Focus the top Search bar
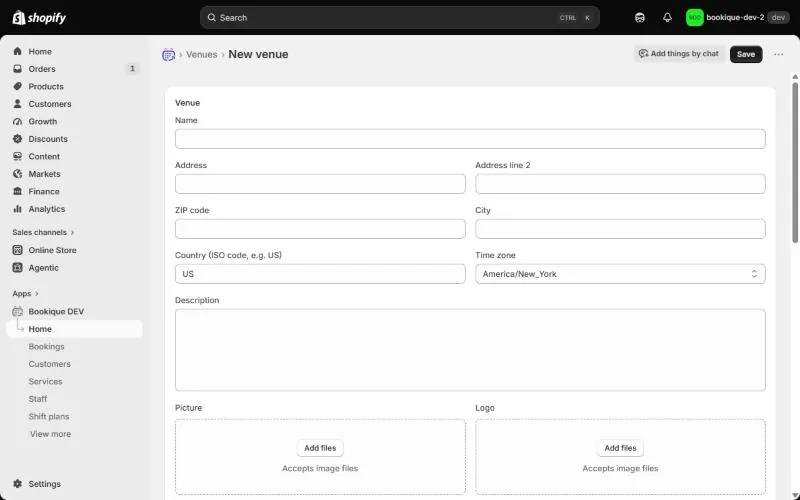This screenshot has height=500, width=800. click(399, 18)
